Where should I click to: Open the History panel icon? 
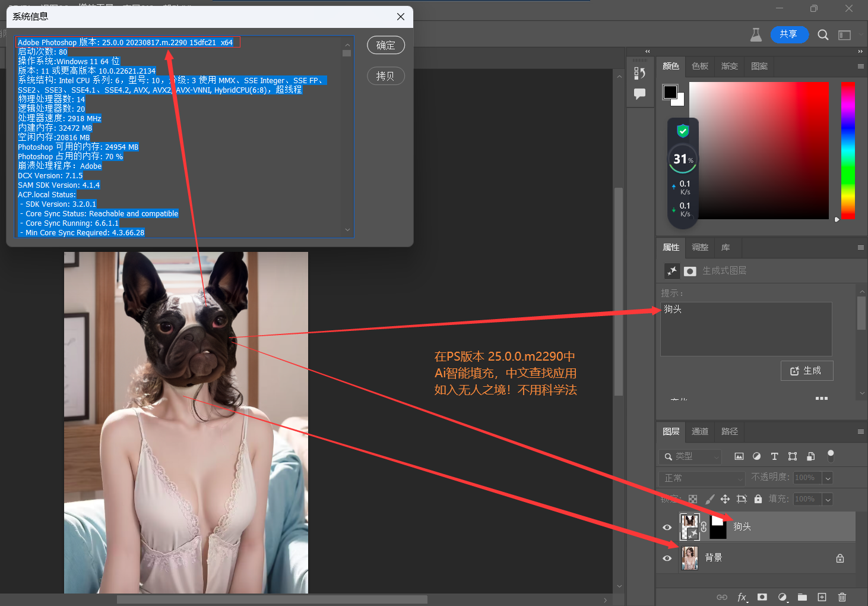coord(639,73)
